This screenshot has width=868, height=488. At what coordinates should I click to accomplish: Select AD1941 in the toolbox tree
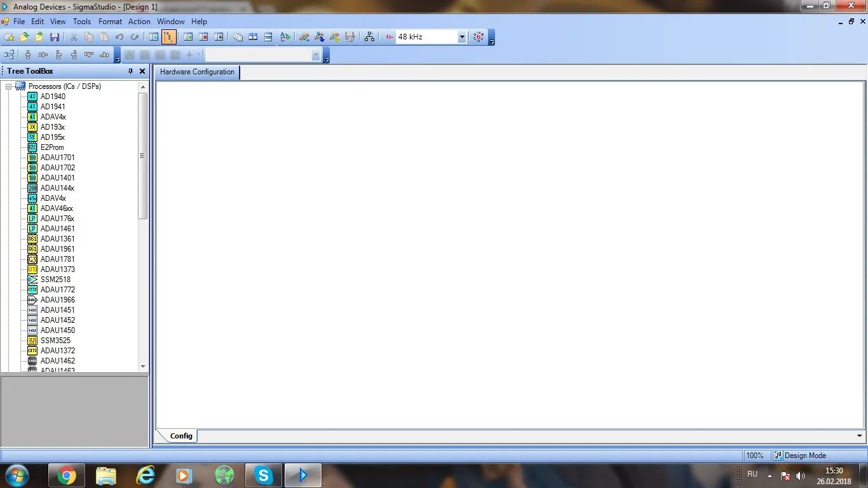click(53, 107)
